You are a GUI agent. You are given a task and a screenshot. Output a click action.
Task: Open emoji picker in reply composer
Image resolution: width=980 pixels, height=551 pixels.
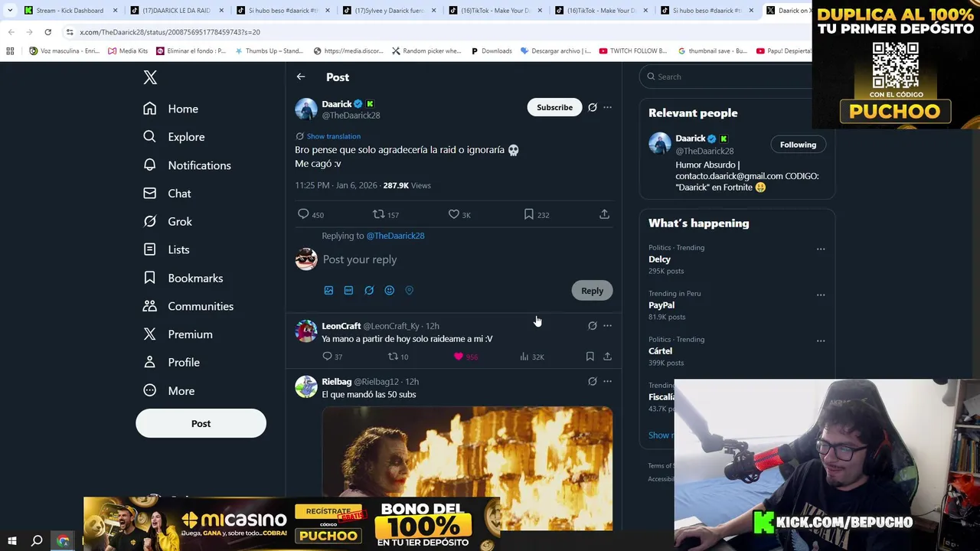pos(389,291)
